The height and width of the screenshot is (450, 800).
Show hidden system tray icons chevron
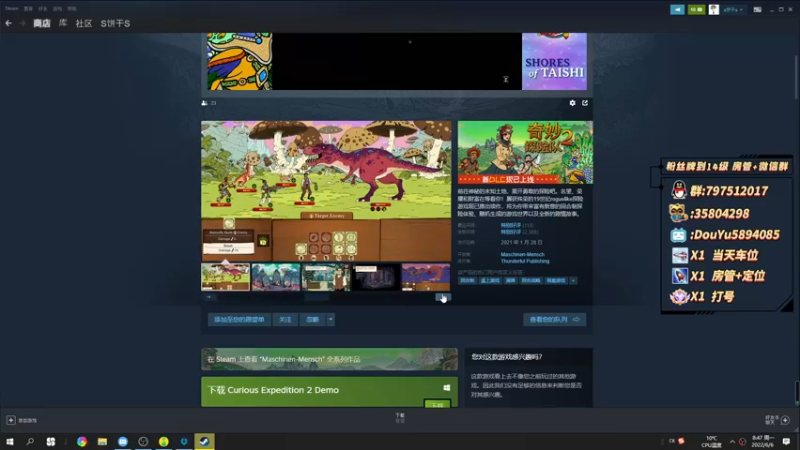click(732, 441)
